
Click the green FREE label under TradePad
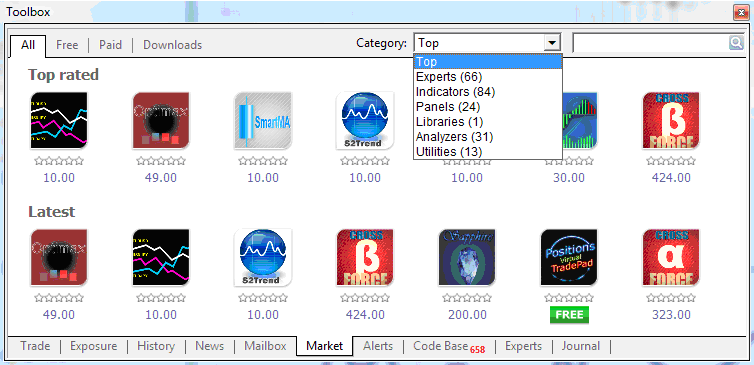[x=569, y=315]
